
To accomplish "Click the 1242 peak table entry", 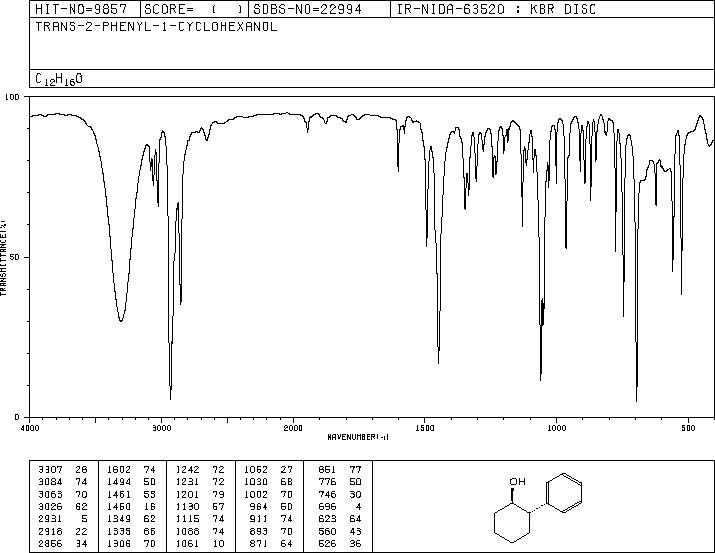I will [x=200, y=470].
